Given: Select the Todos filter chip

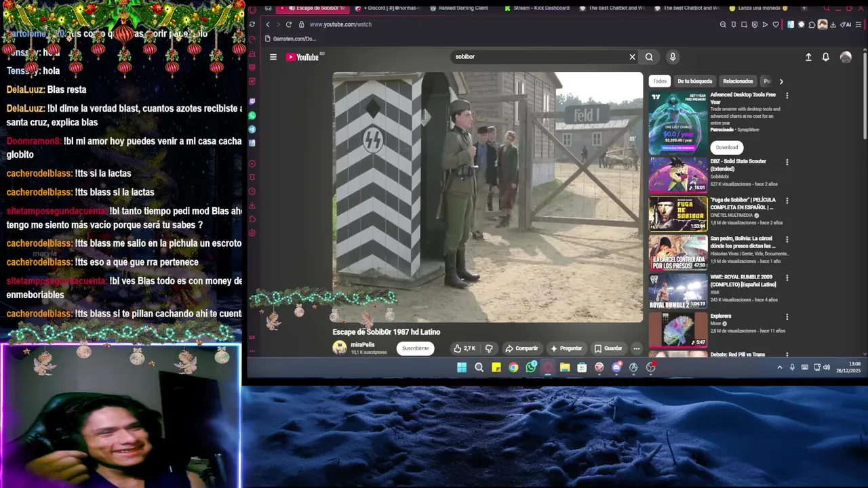Looking at the screenshot, I should [660, 81].
